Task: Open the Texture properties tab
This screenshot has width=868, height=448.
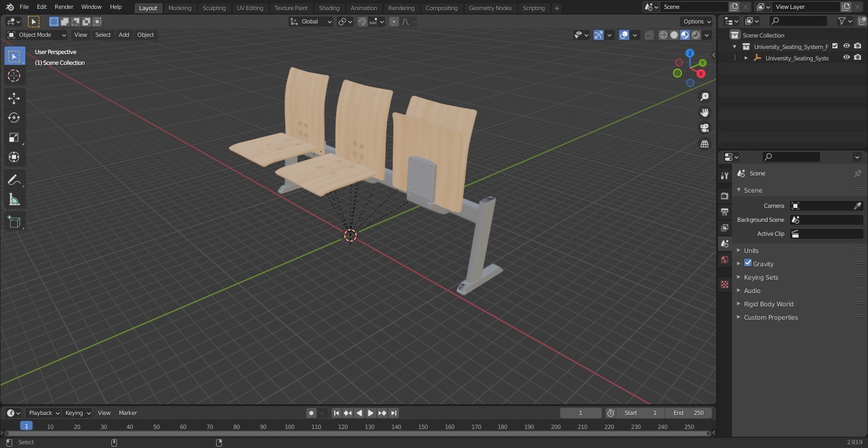Action: pos(724,284)
